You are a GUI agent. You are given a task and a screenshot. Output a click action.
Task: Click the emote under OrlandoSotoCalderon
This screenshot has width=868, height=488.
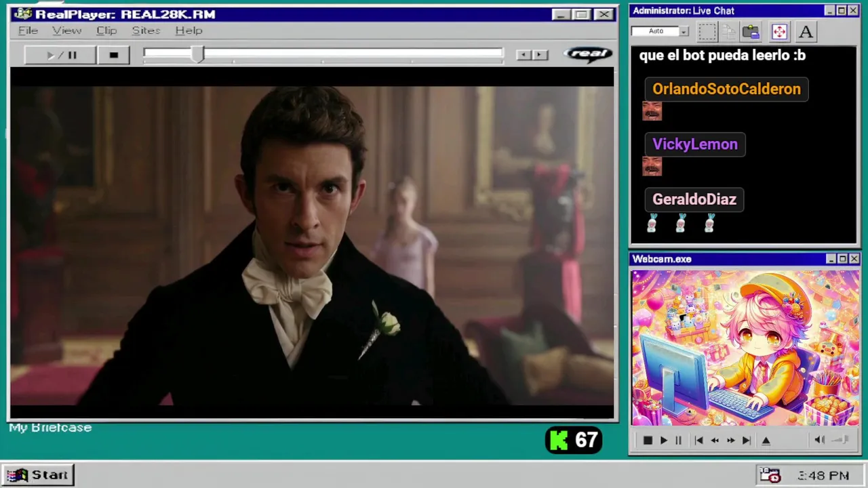point(652,110)
